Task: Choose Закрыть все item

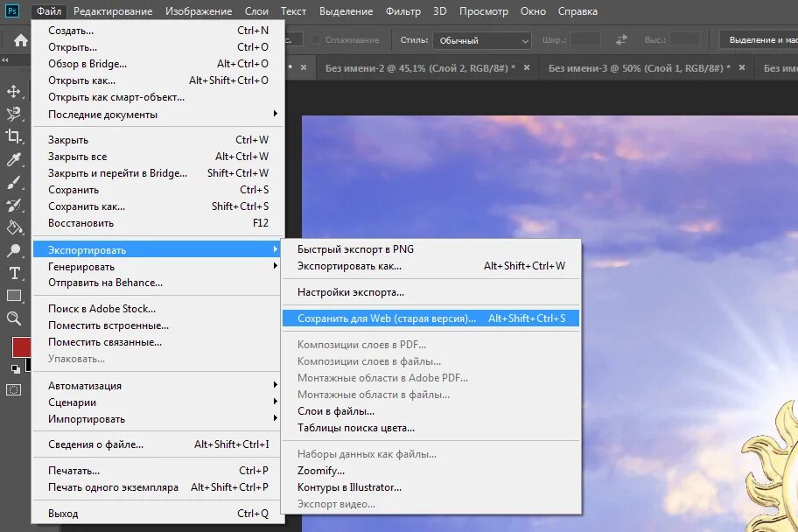Action: [x=158, y=157]
